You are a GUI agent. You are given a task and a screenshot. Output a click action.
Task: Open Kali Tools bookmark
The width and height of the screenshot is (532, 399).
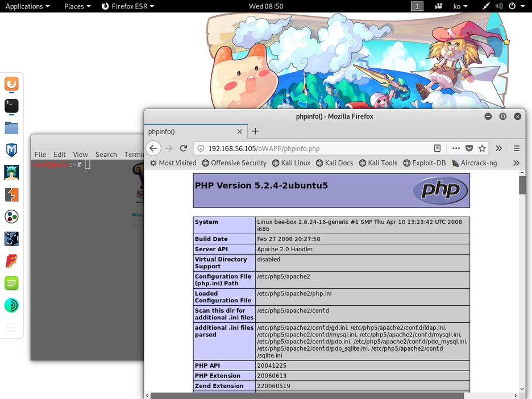point(378,163)
